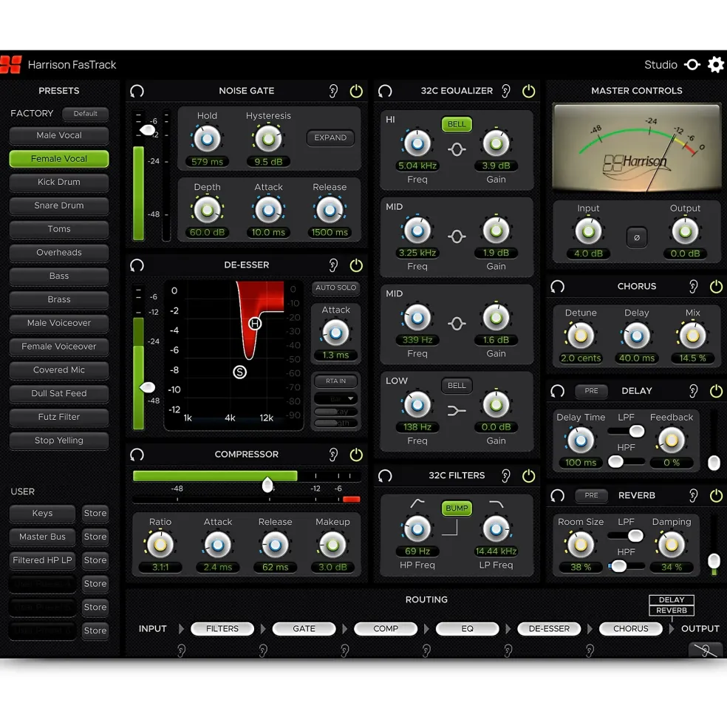
Task: Toggle BUMP button in filters
Action: point(457,508)
